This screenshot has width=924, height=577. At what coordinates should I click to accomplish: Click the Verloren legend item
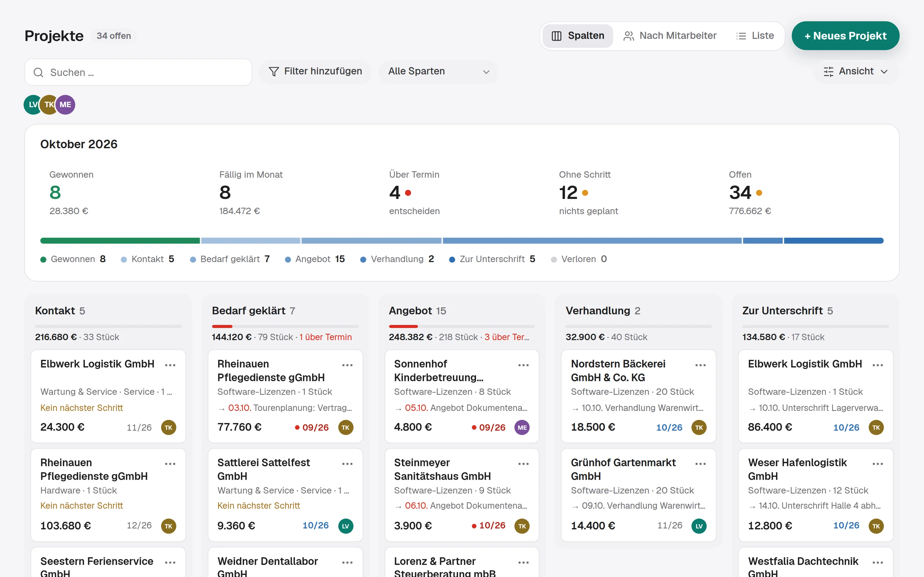[x=579, y=259]
